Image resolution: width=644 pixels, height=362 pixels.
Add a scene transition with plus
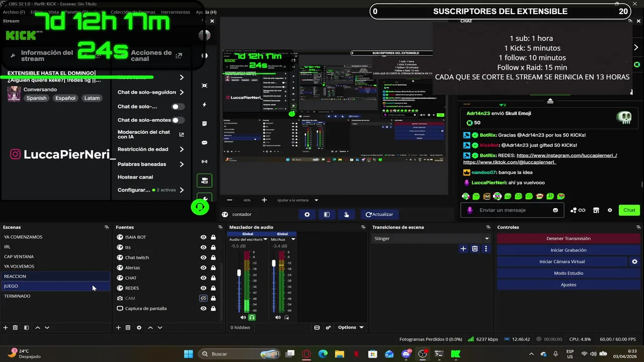point(463,248)
